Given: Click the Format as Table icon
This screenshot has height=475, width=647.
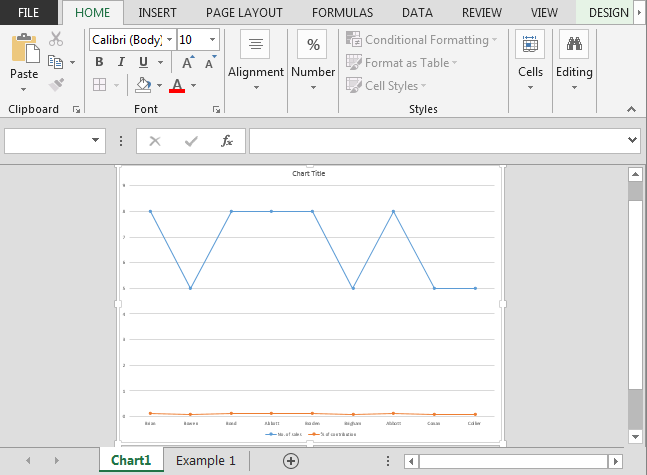Looking at the screenshot, I should tap(354, 62).
